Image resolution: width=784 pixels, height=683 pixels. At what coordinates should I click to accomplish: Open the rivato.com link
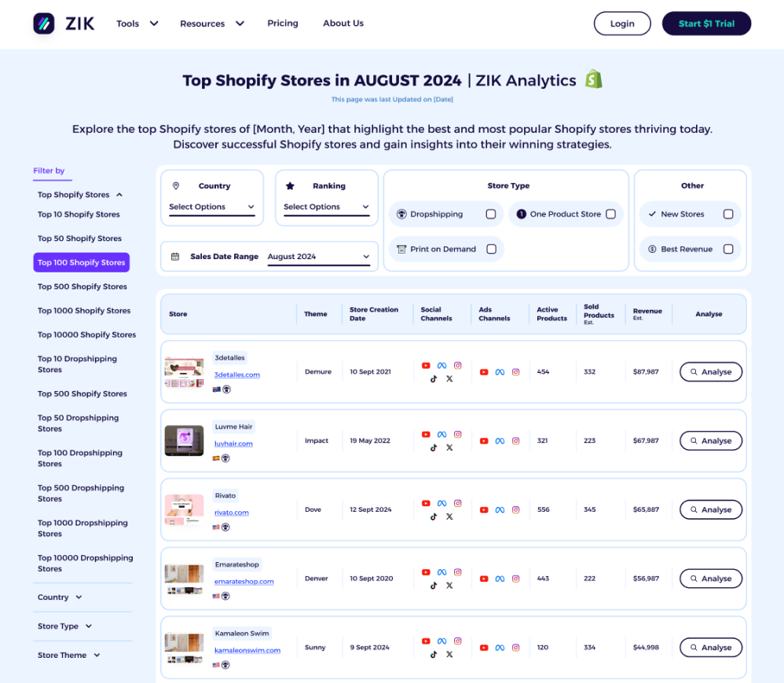[232, 513]
